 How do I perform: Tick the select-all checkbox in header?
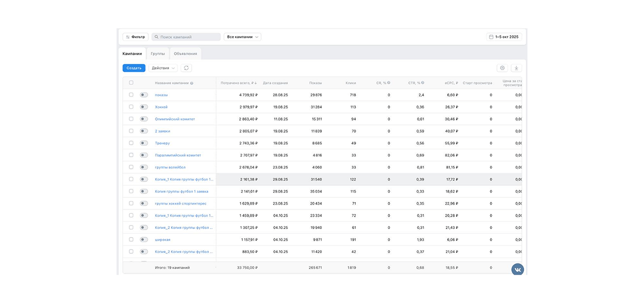[131, 82]
